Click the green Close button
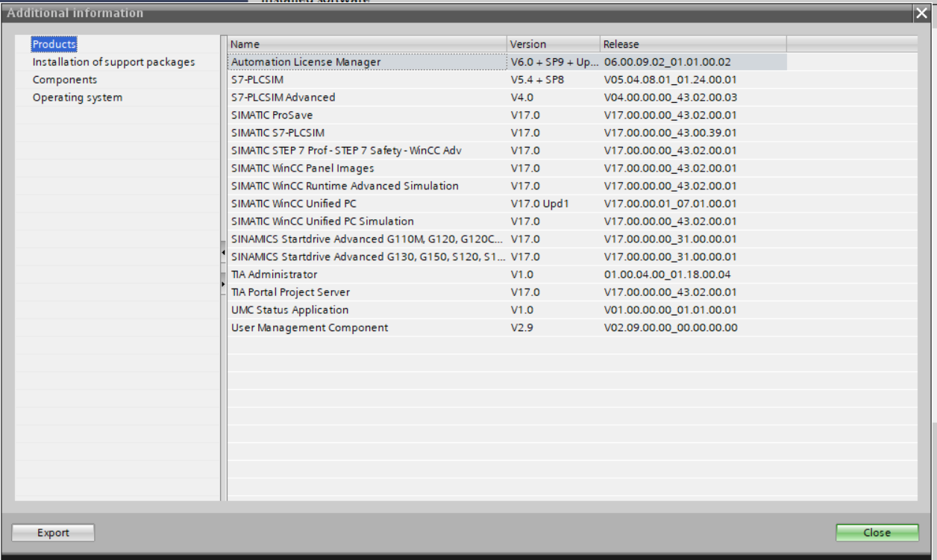The width and height of the screenshot is (937, 560). tap(877, 532)
